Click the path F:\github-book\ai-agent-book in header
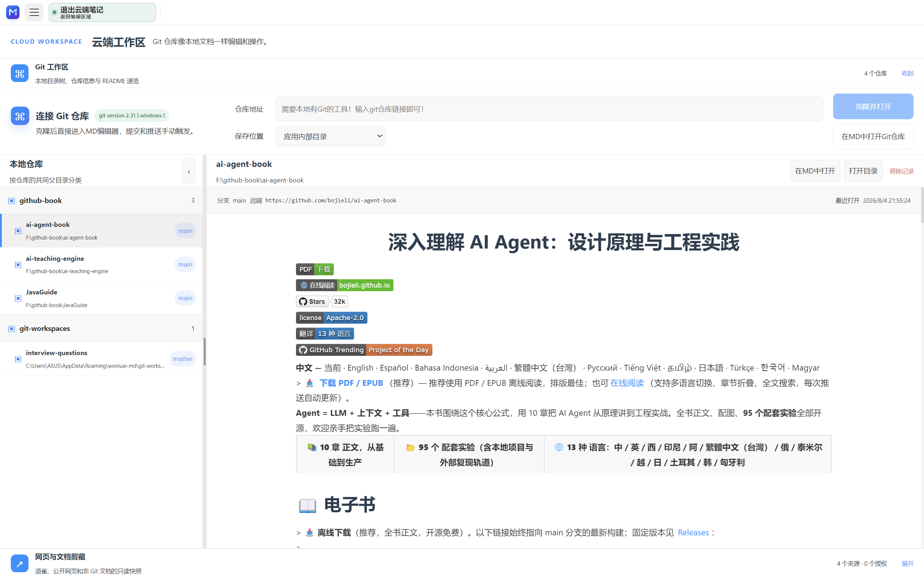 coord(260,180)
